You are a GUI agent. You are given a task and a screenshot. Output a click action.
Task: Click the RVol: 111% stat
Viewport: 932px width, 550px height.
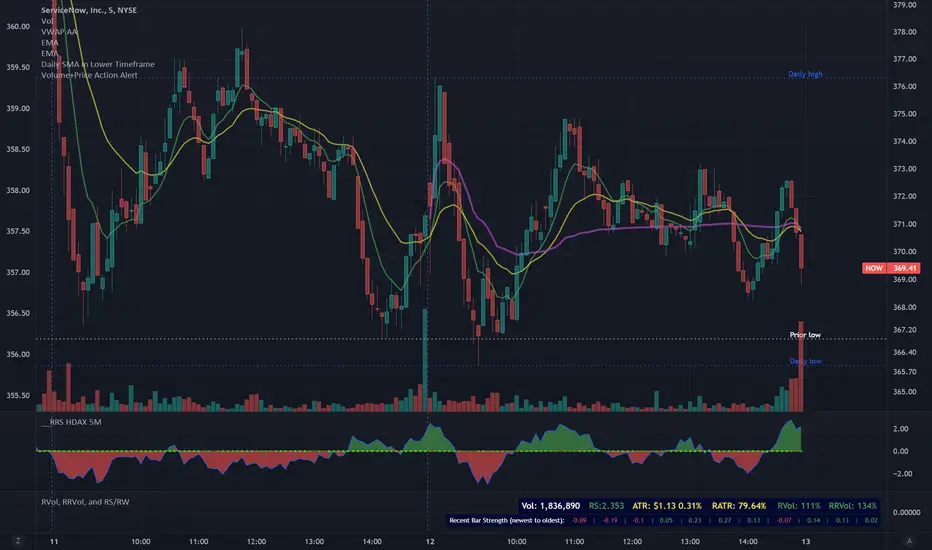coord(799,505)
